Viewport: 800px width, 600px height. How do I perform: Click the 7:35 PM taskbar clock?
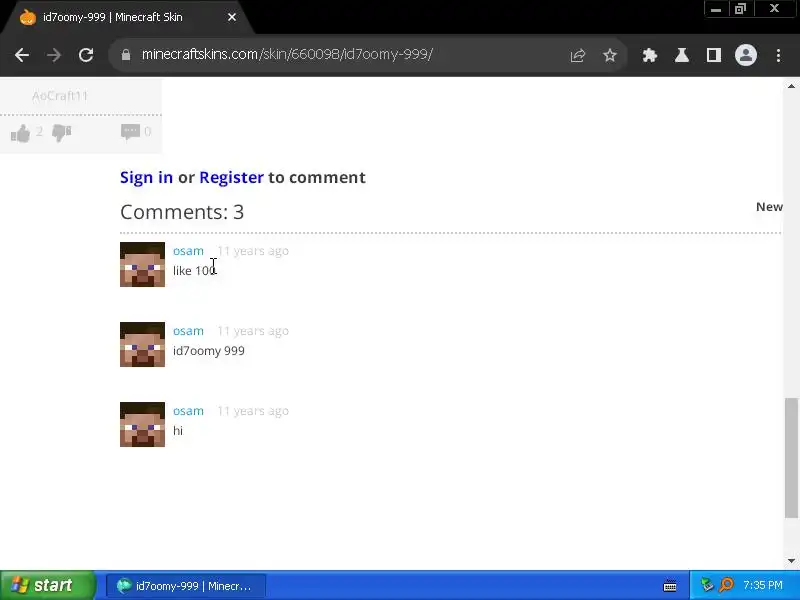click(763, 585)
